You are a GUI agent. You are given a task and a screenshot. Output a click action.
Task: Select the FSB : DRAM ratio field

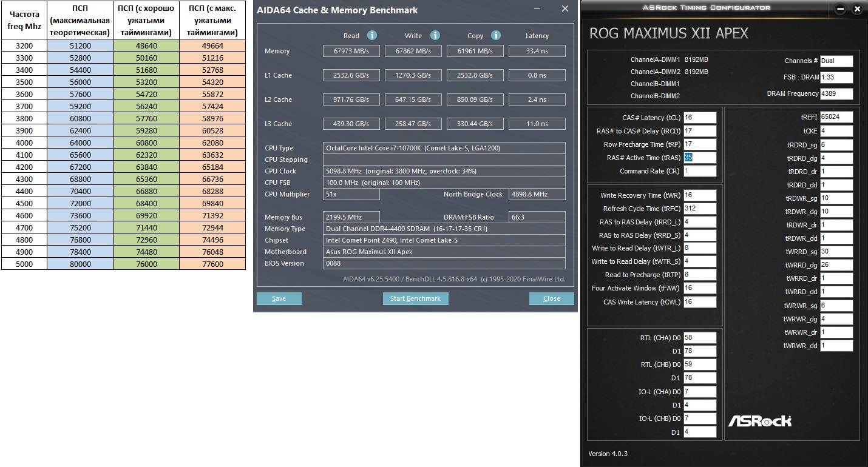point(836,78)
